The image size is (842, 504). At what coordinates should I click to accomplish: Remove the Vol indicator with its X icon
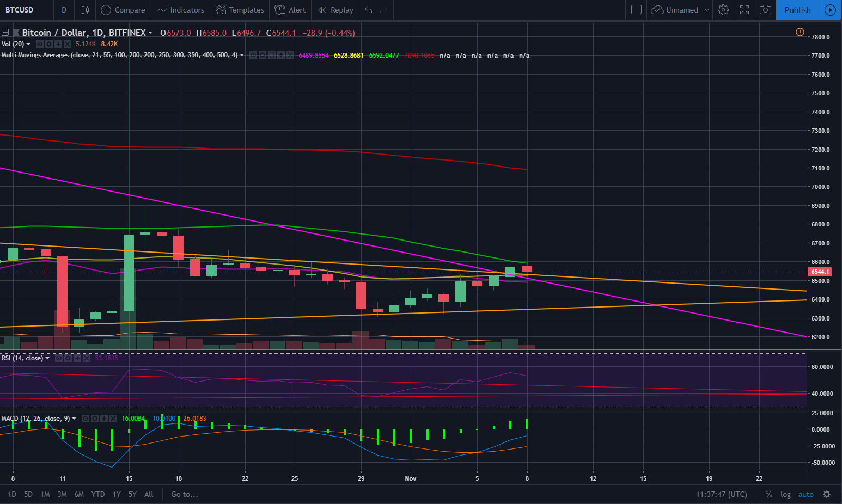tap(68, 44)
